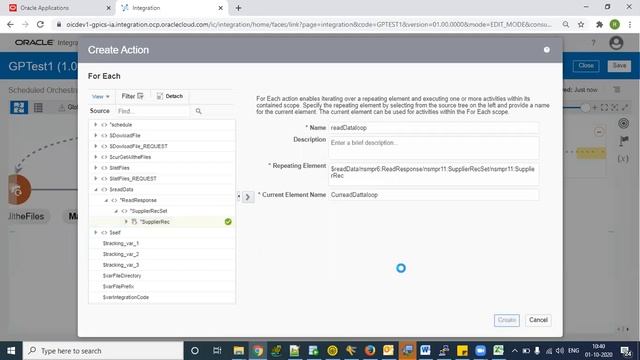640x360 pixels.
Task: Open Chrome from the taskbar
Action: tap(257, 351)
